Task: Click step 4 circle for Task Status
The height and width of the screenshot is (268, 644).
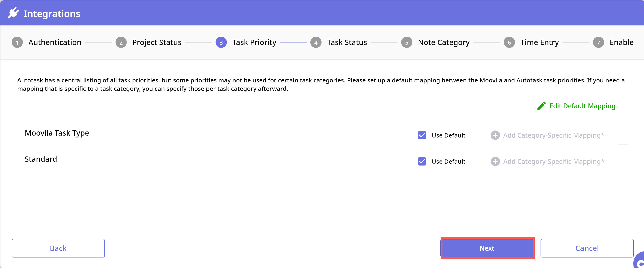Action: 316,42
